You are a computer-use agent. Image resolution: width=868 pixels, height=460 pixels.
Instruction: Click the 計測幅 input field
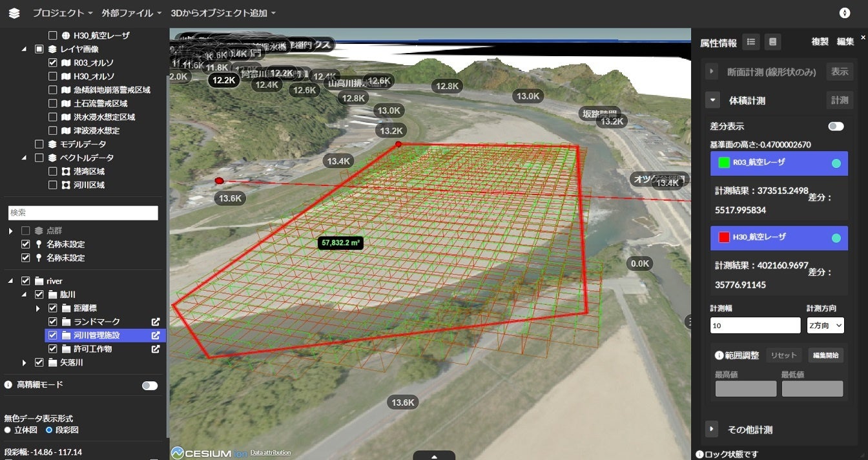pyautogui.click(x=755, y=326)
